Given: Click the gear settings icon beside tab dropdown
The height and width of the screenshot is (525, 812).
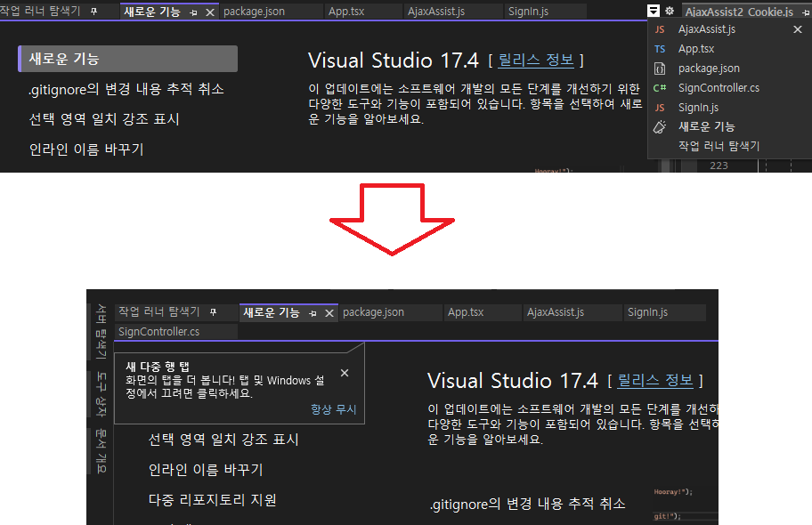Looking at the screenshot, I should pyautogui.click(x=670, y=11).
